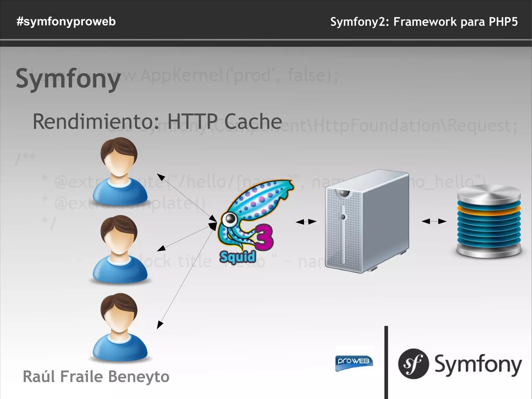Select the gray server tower icon
Screen dimensions: 532x399
click(367, 221)
